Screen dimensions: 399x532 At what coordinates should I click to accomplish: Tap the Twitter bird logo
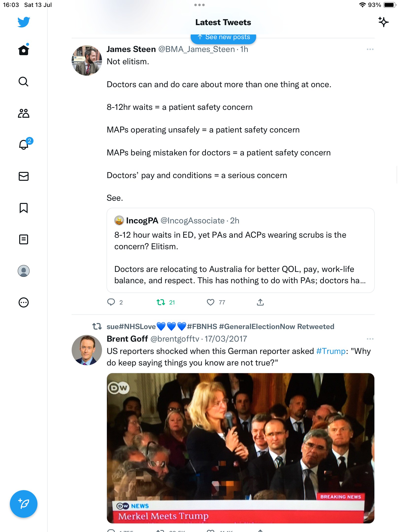pos(24,22)
